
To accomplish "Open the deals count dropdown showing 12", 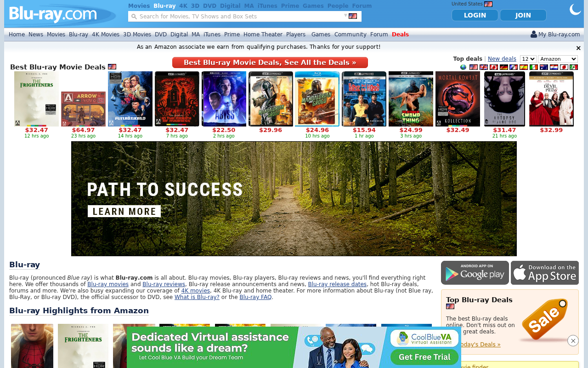I will click(528, 59).
